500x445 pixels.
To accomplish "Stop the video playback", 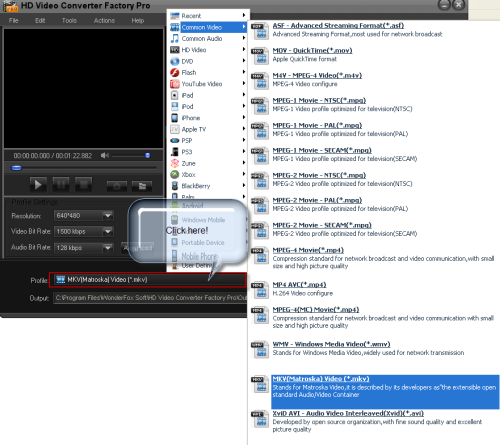I will point(83,185).
